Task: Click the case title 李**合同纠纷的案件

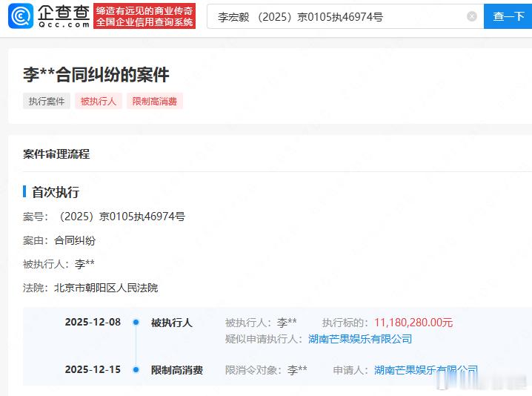Action: click(96, 75)
